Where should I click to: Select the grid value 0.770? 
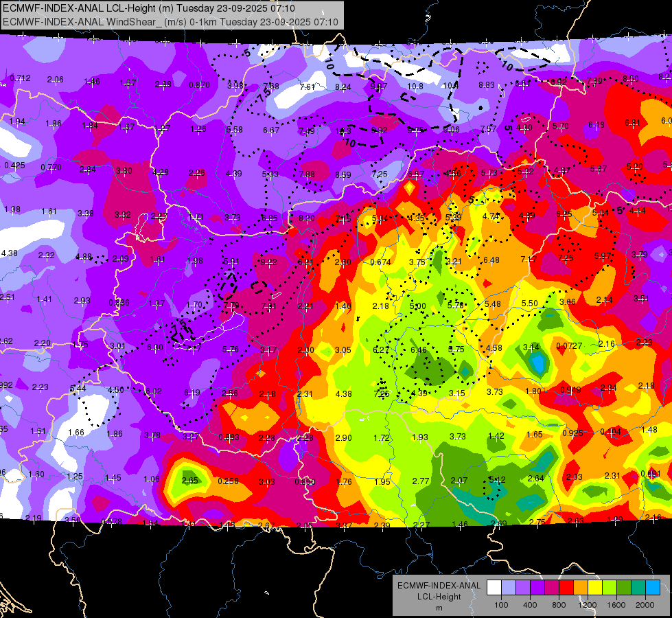pos(51,168)
